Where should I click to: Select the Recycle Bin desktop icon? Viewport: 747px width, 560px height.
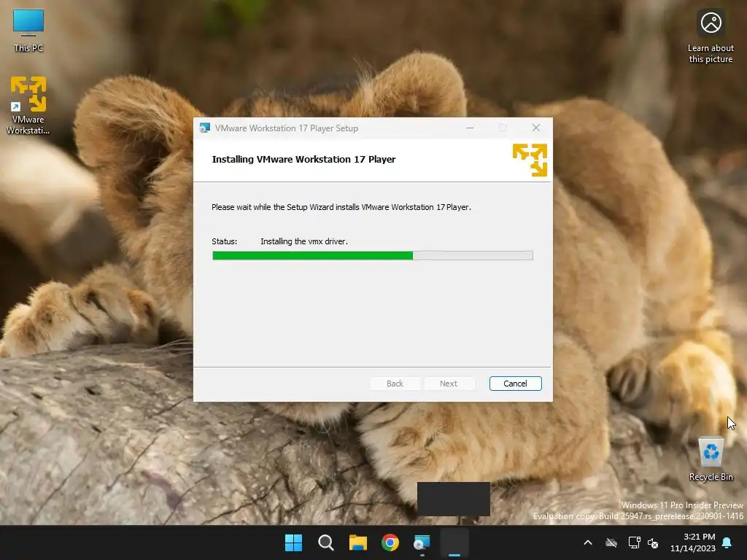(711, 459)
